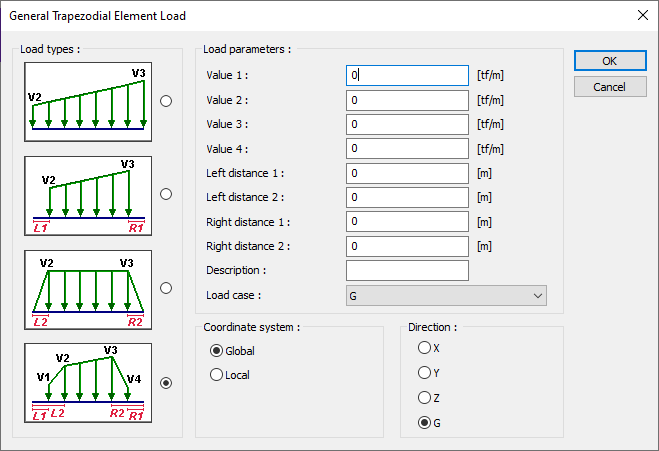Select the third load type radio button
Image resolution: width=659 pixels, height=451 pixels.
pos(166,288)
